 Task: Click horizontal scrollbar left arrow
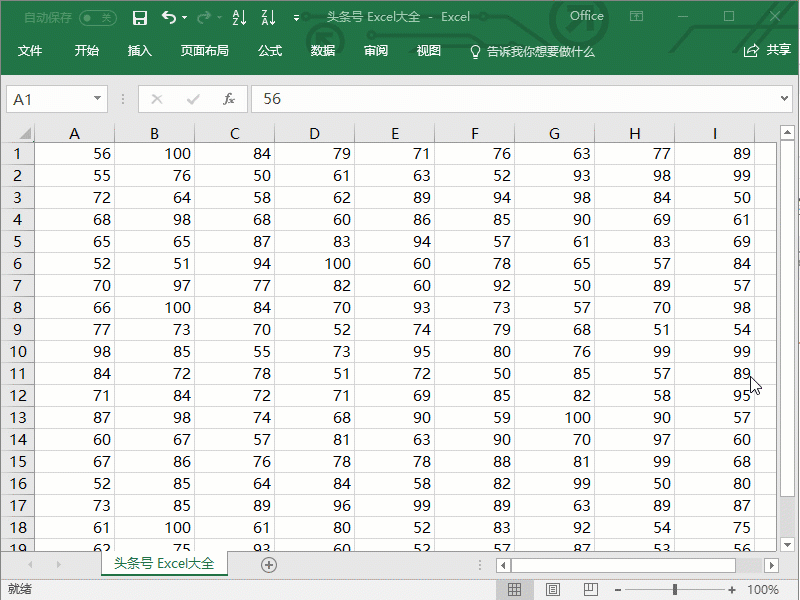(x=504, y=565)
